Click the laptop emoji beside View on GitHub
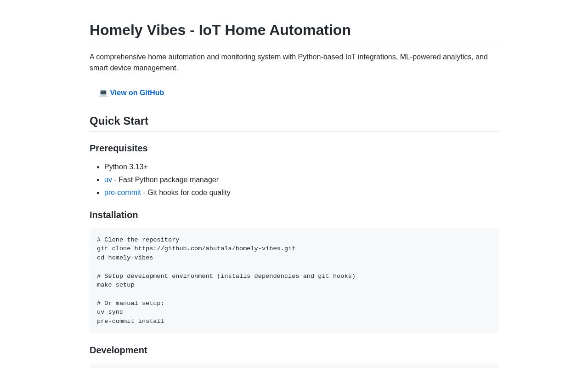 coord(103,93)
